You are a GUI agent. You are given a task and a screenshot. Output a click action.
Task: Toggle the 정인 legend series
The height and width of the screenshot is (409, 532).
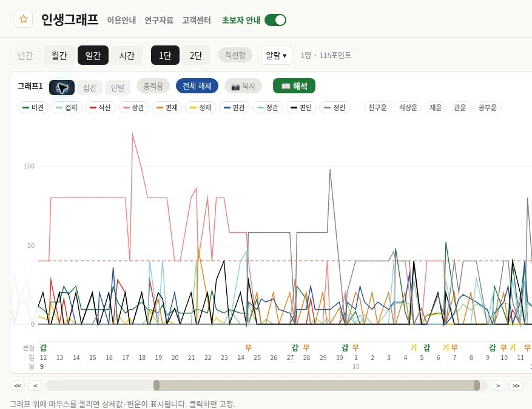coord(335,107)
